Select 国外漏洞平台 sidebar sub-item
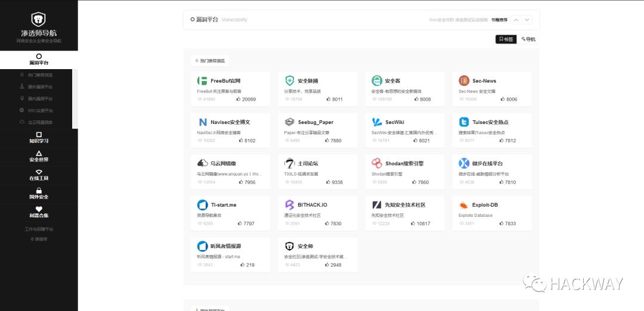644x311 pixels. point(36,87)
